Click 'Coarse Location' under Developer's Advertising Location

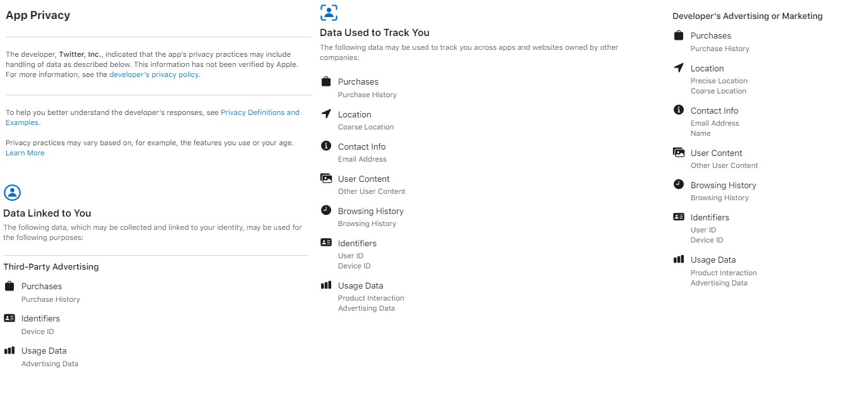[x=718, y=91]
